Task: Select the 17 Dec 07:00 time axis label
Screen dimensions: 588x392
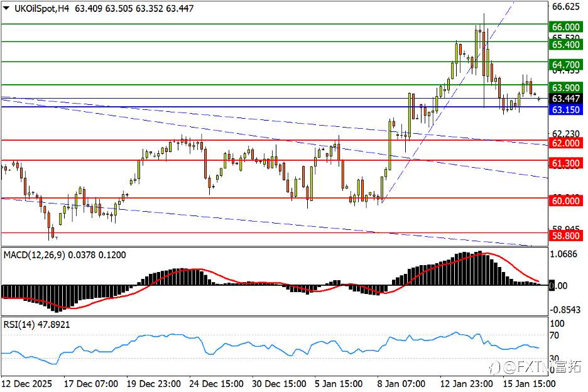Action: [91, 384]
